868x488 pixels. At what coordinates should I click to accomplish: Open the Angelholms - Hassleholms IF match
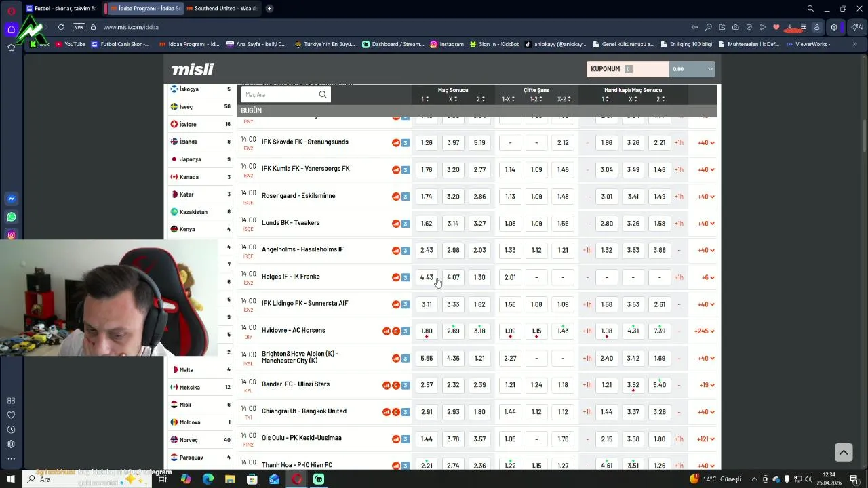pyautogui.click(x=302, y=249)
